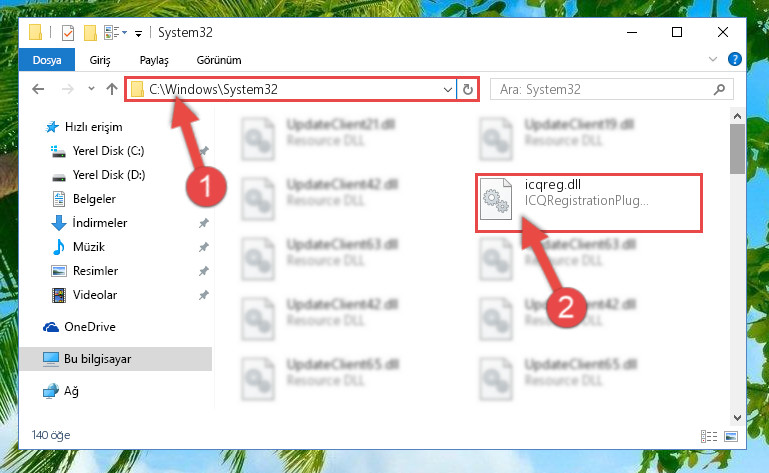Switch to large thumbnails view icon
769x473 pixels.
[x=731, y=436]
